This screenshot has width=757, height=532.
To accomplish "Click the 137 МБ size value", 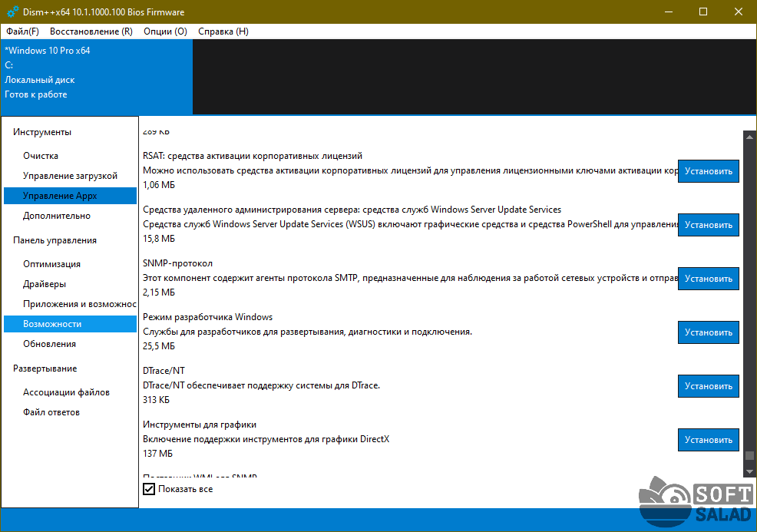I will [157, 454].
